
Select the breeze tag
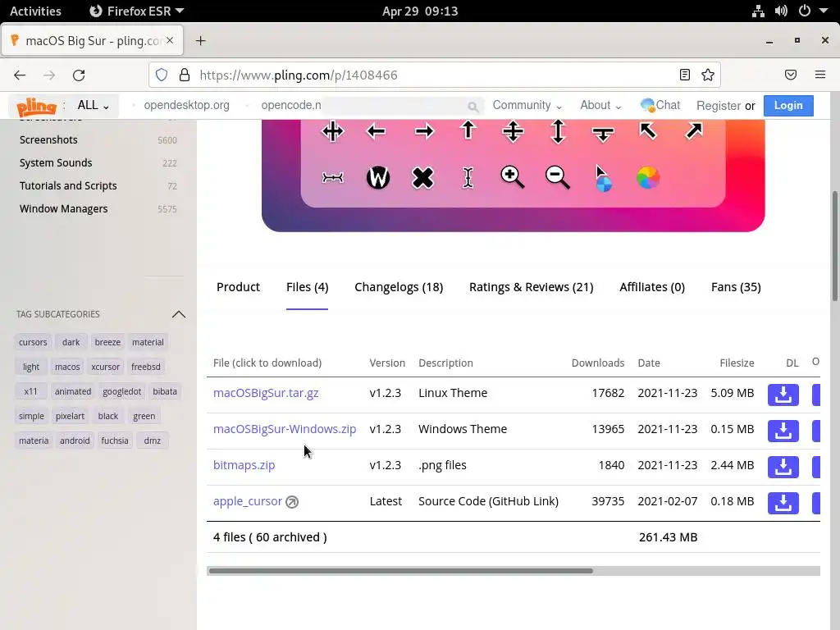coord(107,342)
